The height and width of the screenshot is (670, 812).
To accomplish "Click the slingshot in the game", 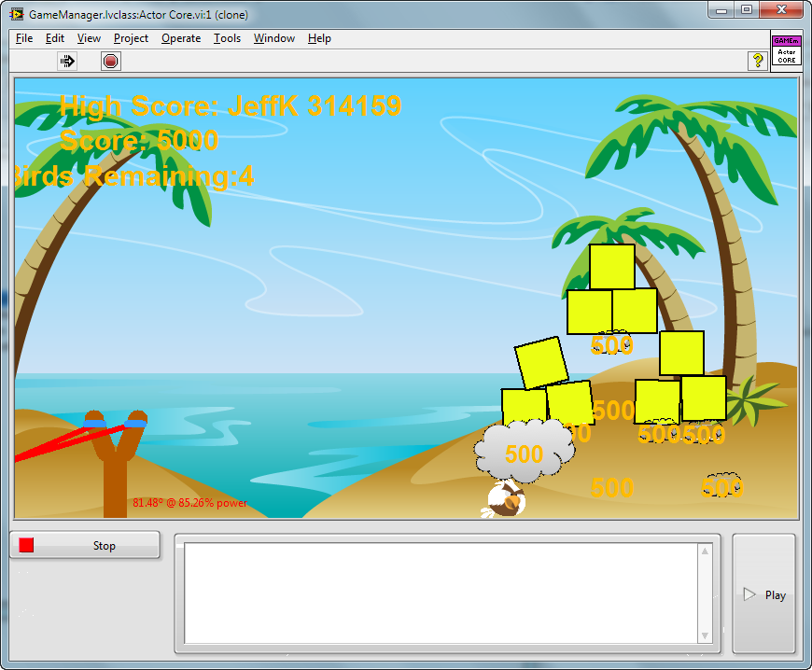I will tap(116, 464).
